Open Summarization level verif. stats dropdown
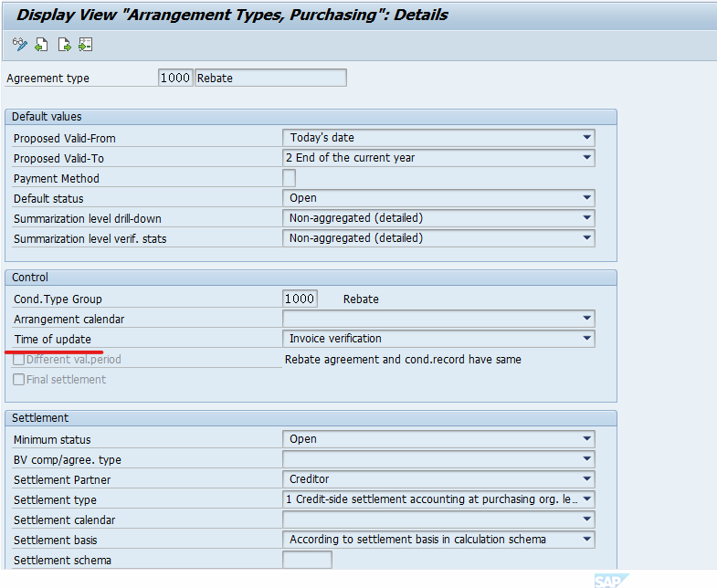717x588 pixels. (438, 238)
